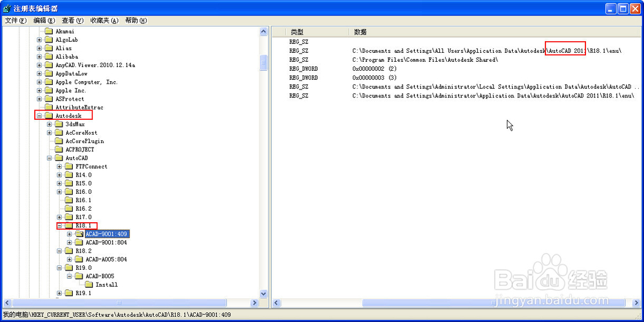Expand the AlgoLab key
The width and height of the screenshot is (644, 322).
[x=39, y=40]
